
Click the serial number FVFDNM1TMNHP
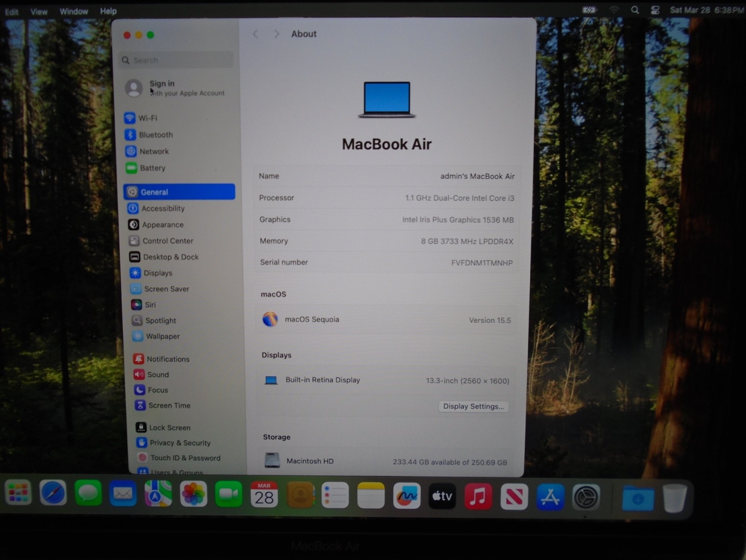coord(482,263)
